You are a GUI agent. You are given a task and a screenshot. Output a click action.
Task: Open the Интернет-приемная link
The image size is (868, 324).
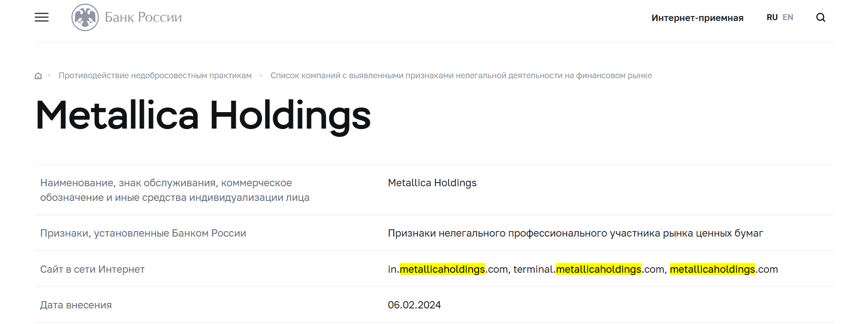point(697,18)
